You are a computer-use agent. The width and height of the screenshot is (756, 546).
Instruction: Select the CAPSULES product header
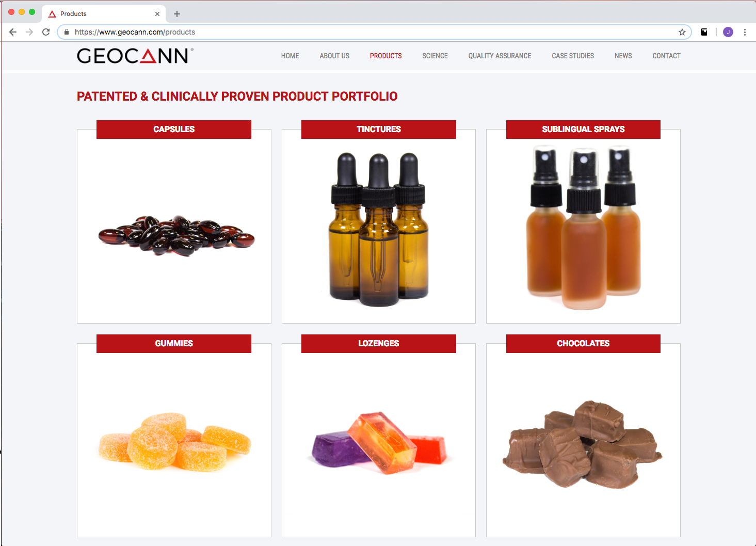pyautogui.click(x=174, y=129)
